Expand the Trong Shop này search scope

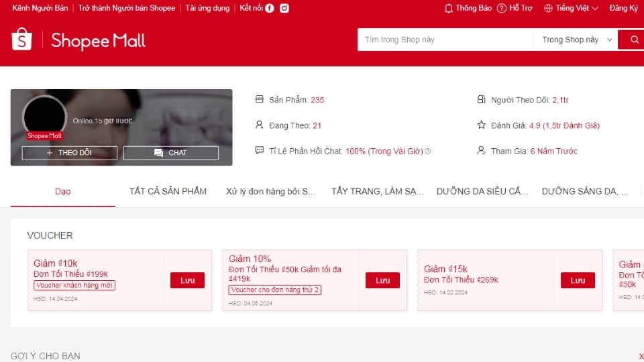(x=577, y=40)
